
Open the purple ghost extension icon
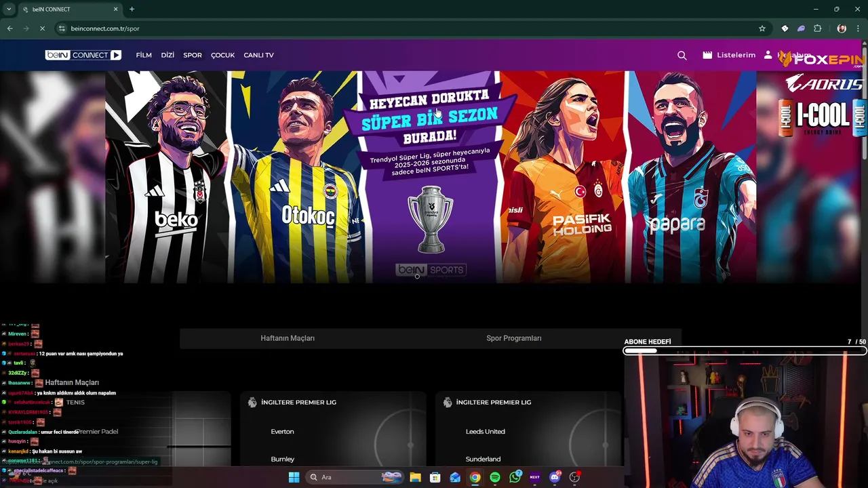801,28
